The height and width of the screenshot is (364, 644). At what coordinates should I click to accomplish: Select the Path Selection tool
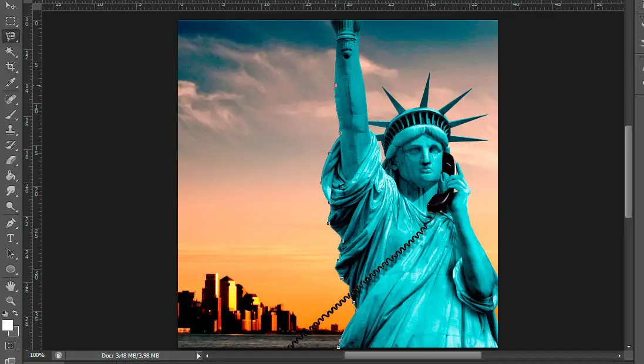(x=11, y=254)
